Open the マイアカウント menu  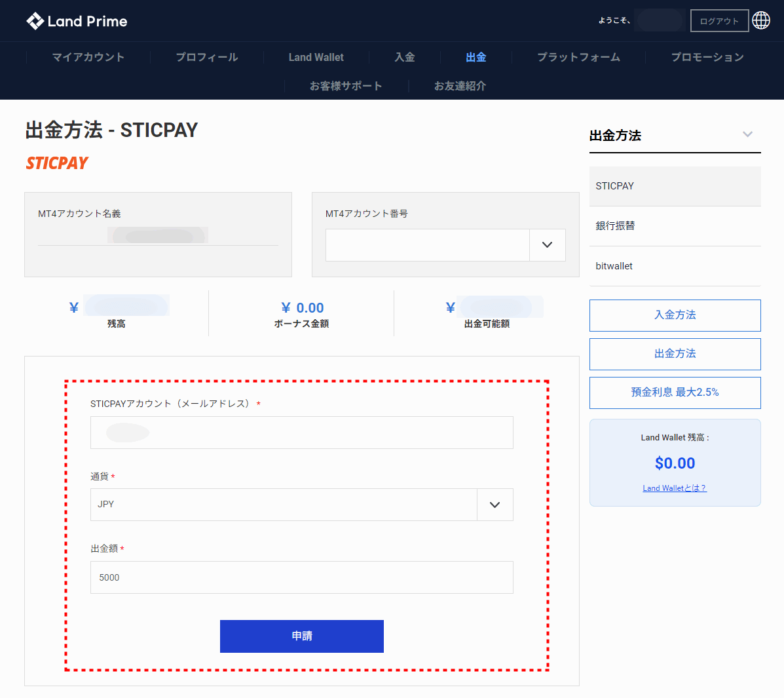pyautogui.click(x=88, y=57)
